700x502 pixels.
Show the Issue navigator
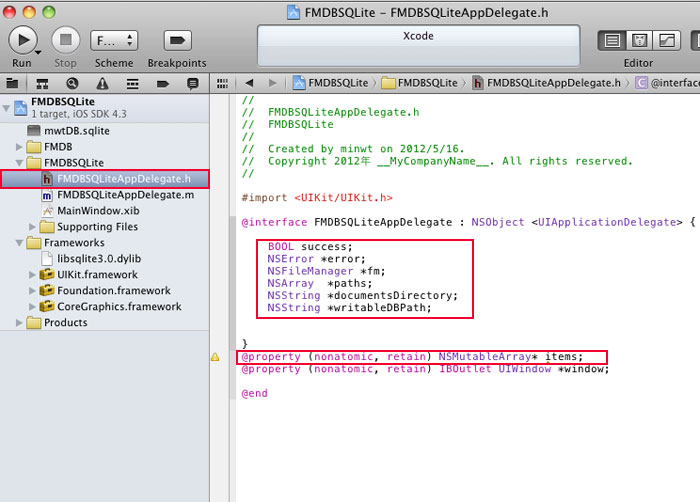(102, 83)
